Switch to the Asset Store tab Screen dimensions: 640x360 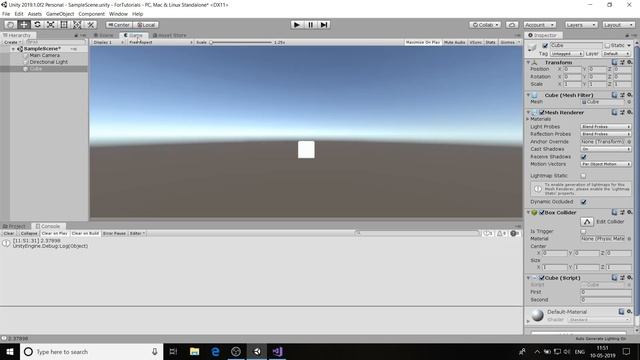pos(170,36)
